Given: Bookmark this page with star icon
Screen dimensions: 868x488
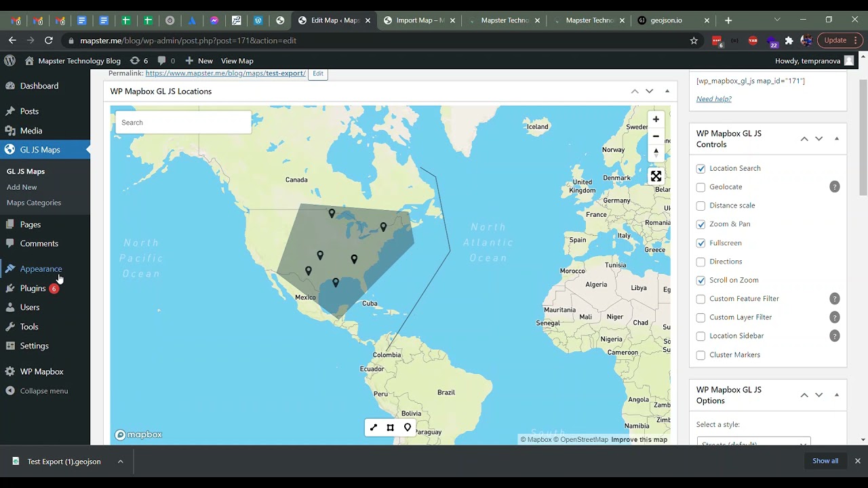Looking at the screenshot, I should (694, 41).
